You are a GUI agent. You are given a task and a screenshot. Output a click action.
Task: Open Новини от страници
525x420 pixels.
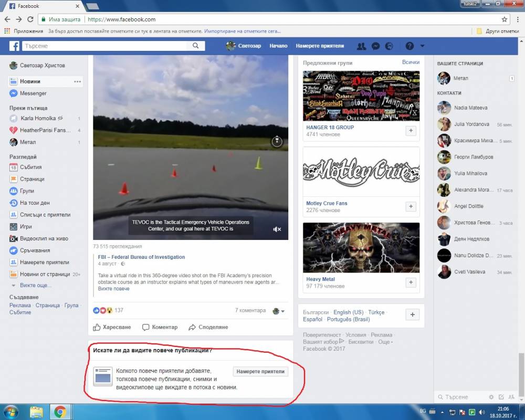pyautogui.click(x=45, y=274)
